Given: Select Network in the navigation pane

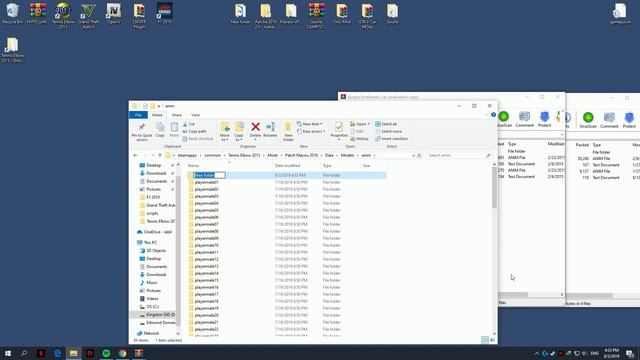Looking at the screenshot, I should point(148,333).
